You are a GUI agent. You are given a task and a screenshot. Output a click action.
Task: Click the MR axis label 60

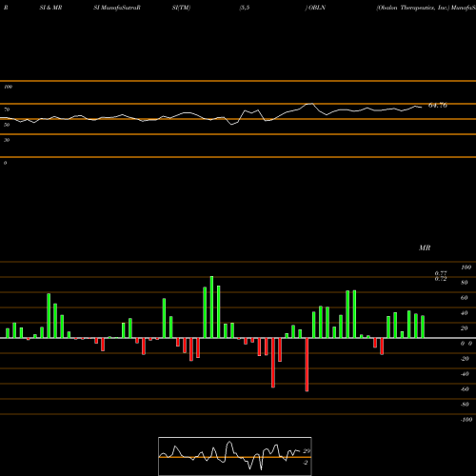pyautogui.click(x=465, y=298)
